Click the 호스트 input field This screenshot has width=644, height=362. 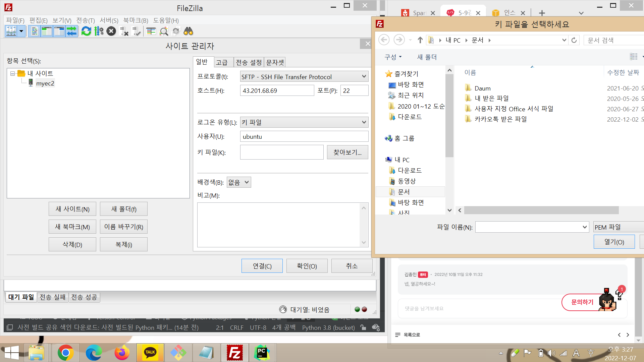point(277,90)
